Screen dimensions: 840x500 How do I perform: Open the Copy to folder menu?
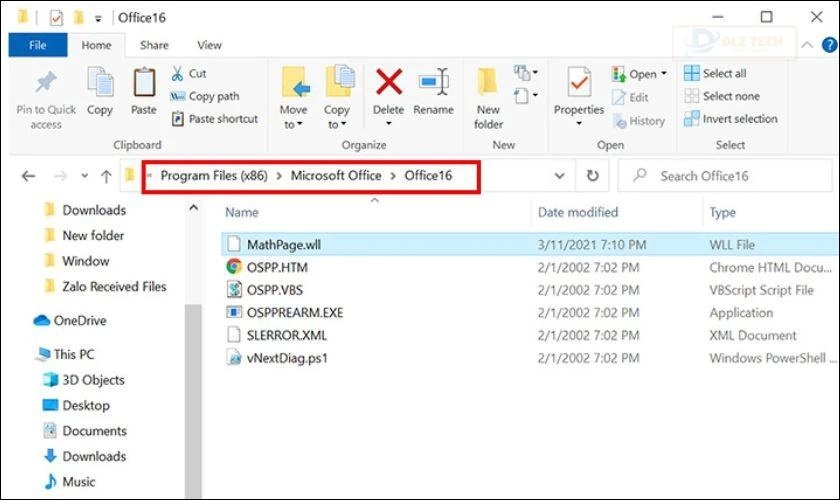coord(337,99)
